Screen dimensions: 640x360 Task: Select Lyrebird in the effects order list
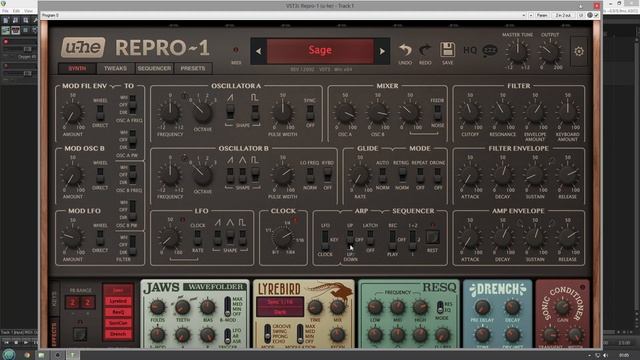point(118,301)
